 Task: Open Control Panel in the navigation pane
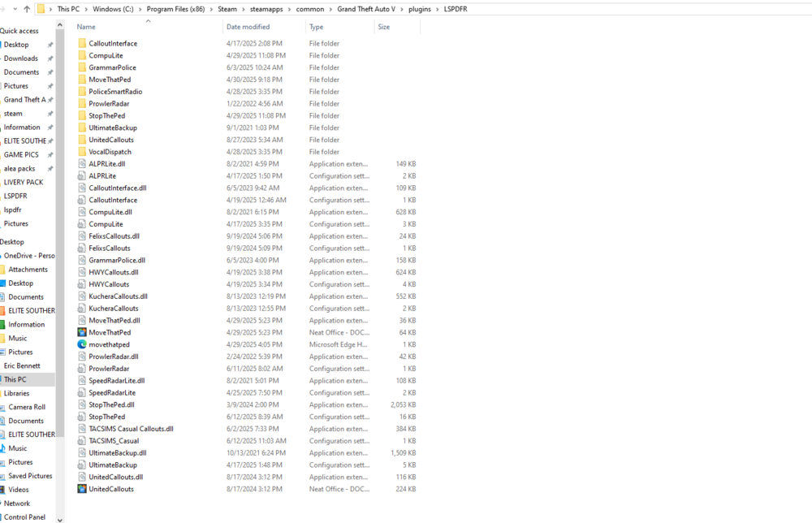(x=24, y=517)
